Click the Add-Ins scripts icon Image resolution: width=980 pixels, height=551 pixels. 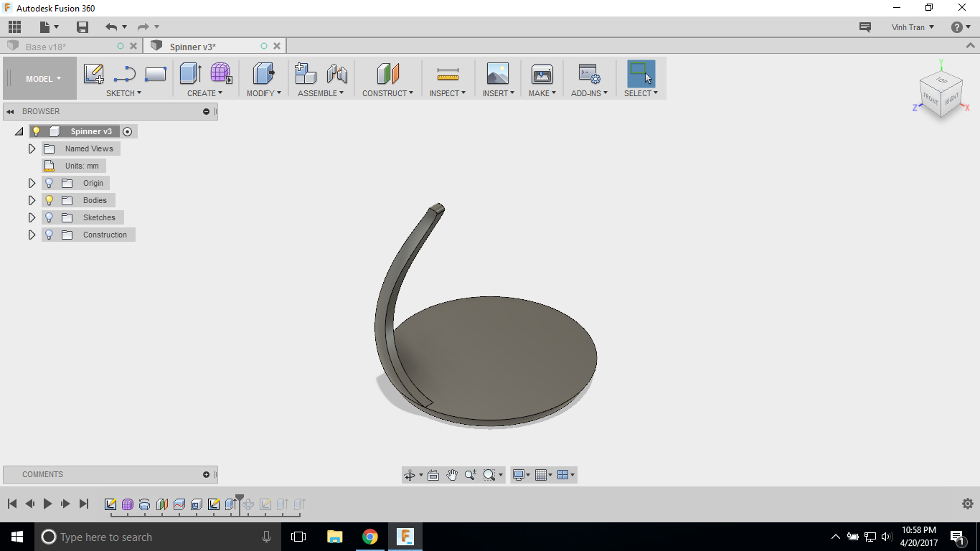coord(589,73)
